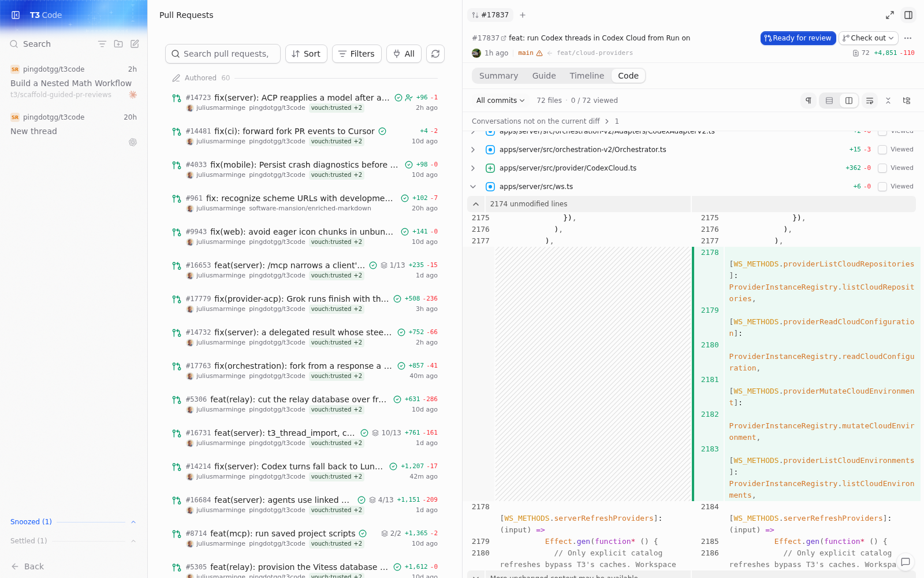Viewport: 924px width, 578px height.
Task: Toggle line wrapping in the diff
Action: point(870,101)
